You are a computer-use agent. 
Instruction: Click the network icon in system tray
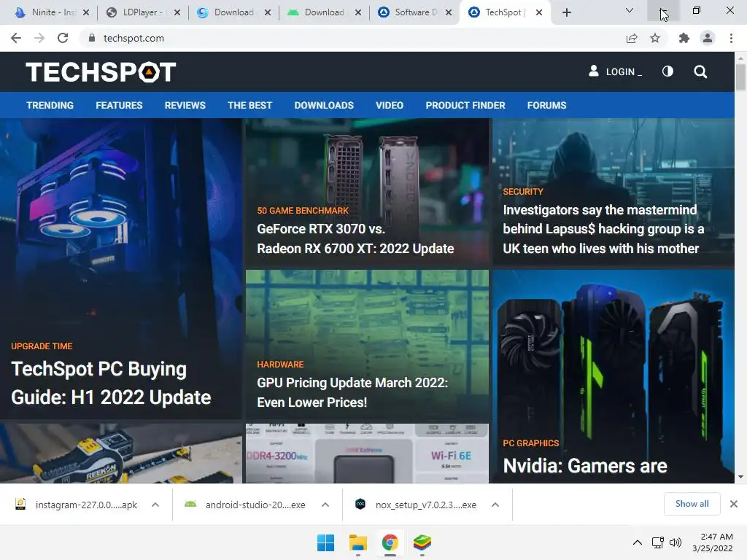click(658, 542)
